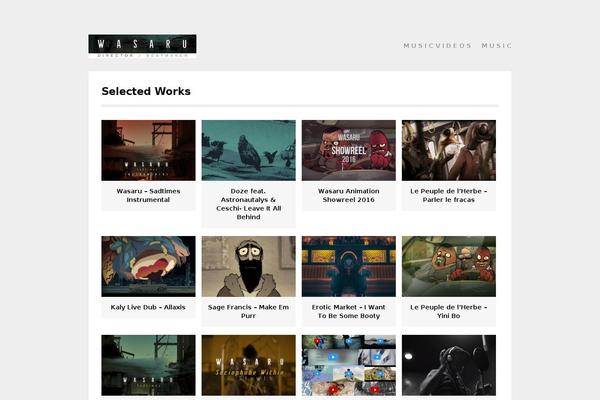600x400 pixels.
Task: Click the 'Wasaru Animation Showreel 2016' title link
Action: click(x=349, y=195)
